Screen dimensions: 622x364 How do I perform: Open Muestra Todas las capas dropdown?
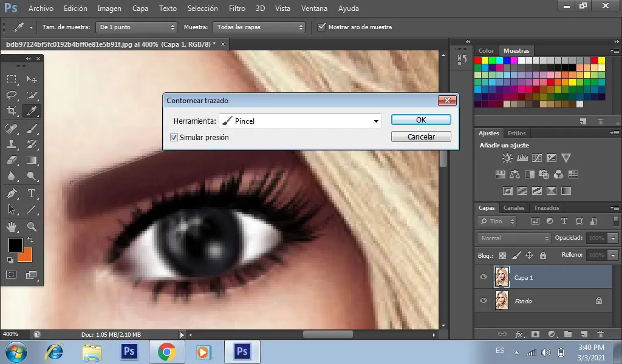tap(259, 27)
